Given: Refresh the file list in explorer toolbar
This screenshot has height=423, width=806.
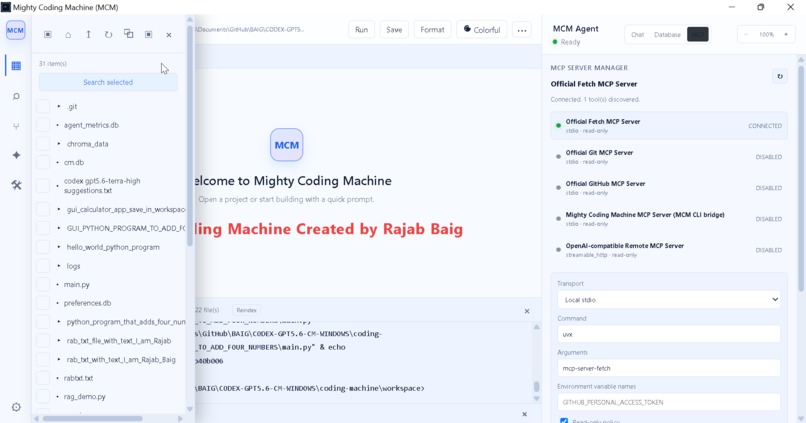Looking at the screenshot, I should coord(108,34).
